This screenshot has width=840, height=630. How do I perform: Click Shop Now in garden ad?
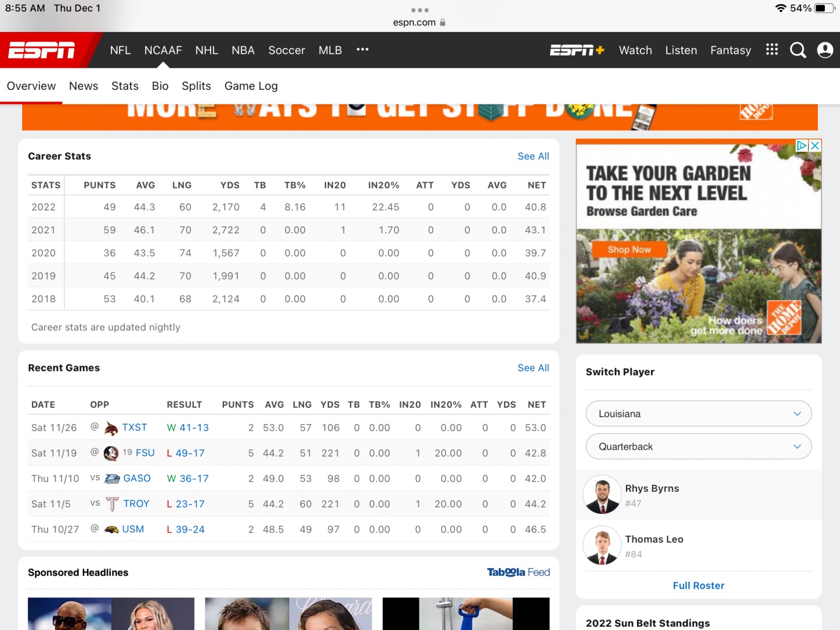(x=629, y=250)
